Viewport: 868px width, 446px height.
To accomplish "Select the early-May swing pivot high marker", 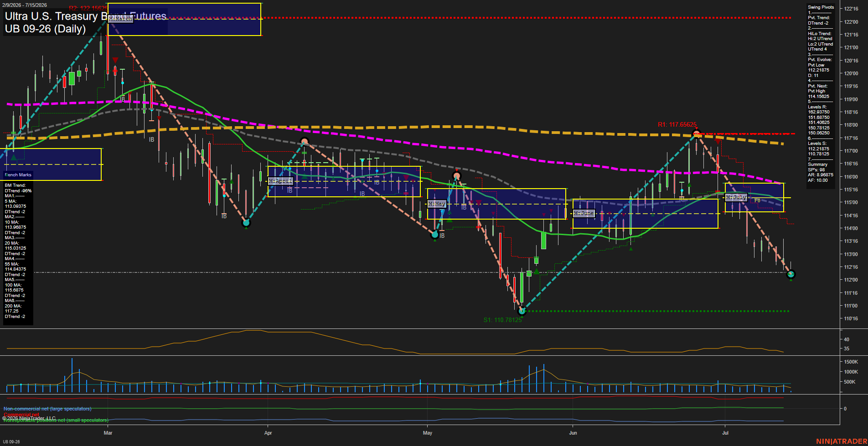I will click(457, 176).
